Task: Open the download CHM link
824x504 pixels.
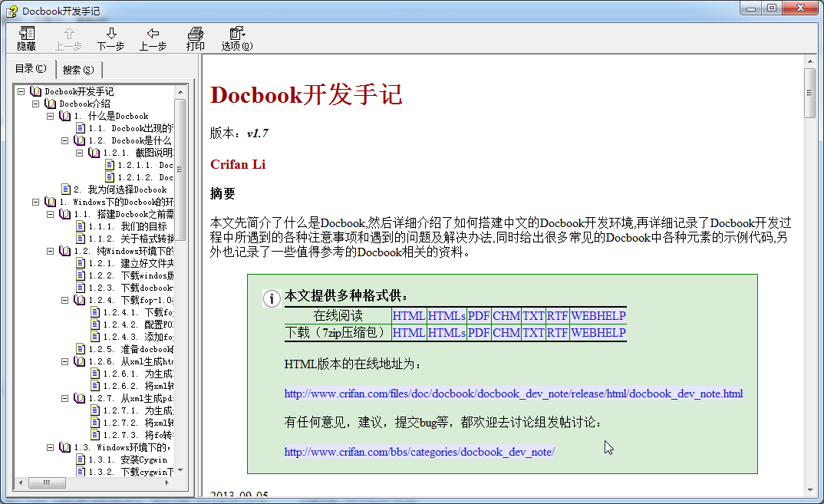Action: pyautogui.click(x=506, y=332)
